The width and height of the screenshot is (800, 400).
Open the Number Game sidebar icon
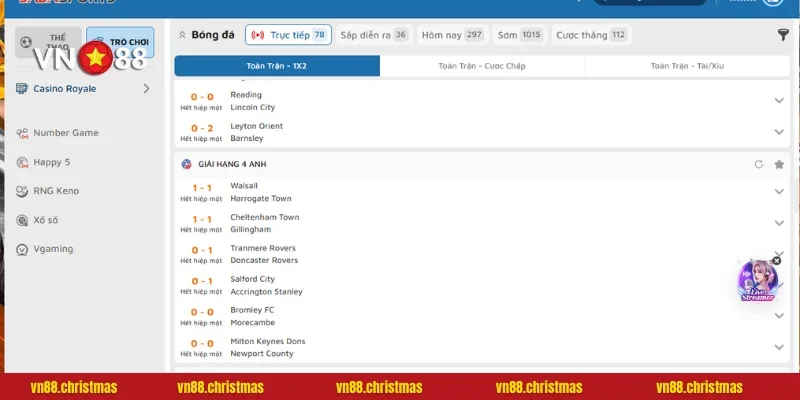23,133
